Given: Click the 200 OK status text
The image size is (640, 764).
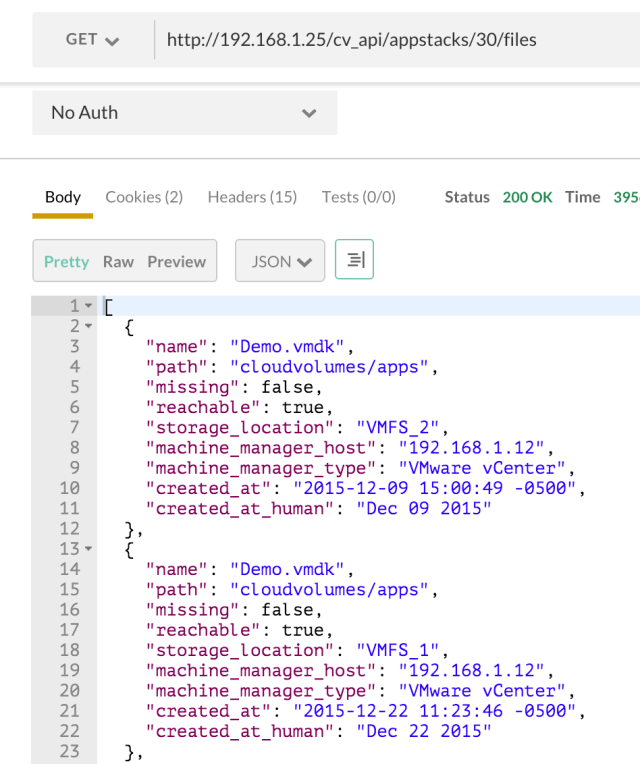Looking at the screenshot, I should point(527,197).
